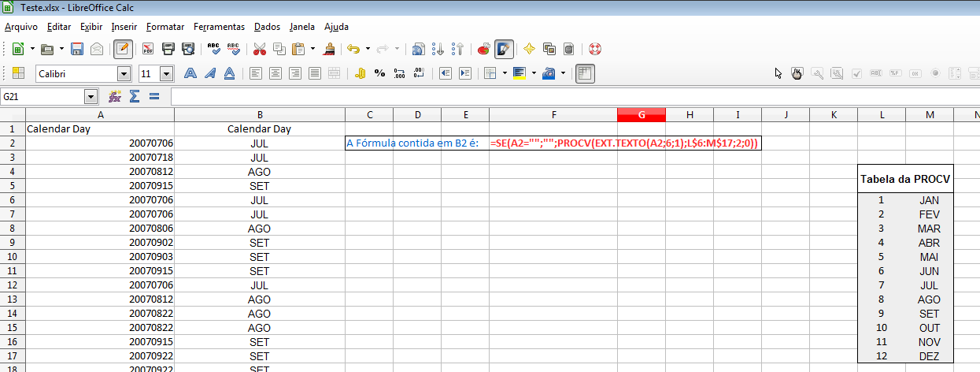Open the font size dropdown
The height and width of the screenshot is (372, 980).
click(x=166, y=73)
